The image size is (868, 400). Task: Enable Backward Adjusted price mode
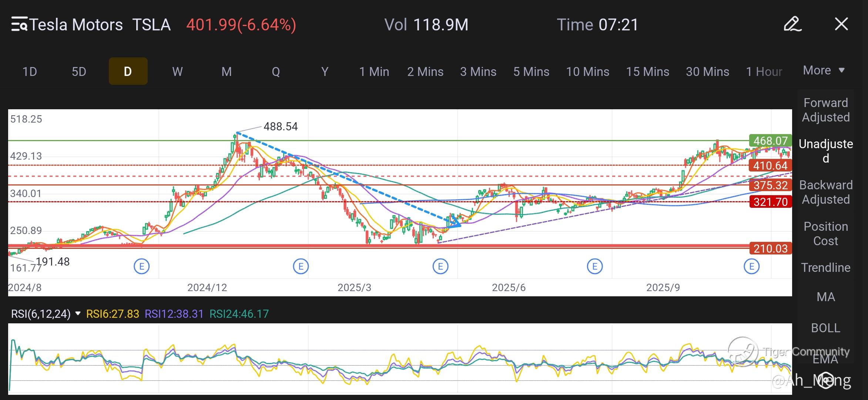click(x=825, y=192)
